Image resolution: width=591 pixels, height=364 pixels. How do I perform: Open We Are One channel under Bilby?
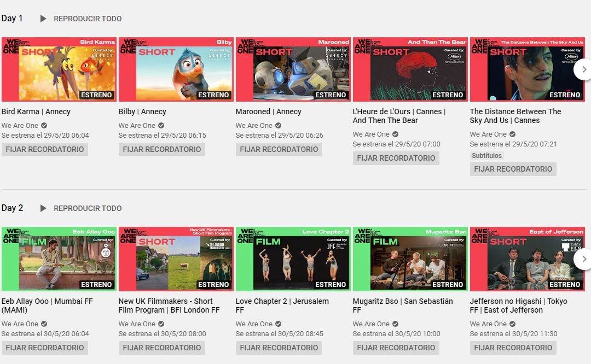pyautogui.click(x=137, y=125)
